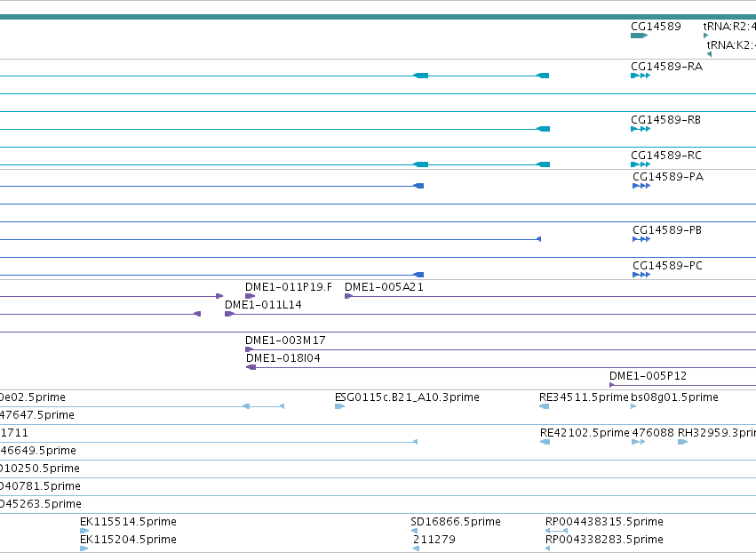Click the DME1-011P19.F label
756x553 pixels.
(x=289, y=287)
